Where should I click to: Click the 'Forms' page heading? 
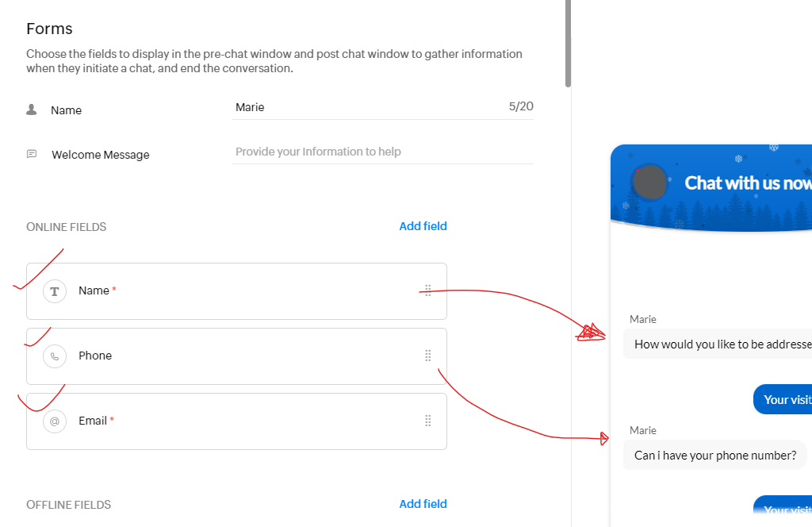point(49,29)
